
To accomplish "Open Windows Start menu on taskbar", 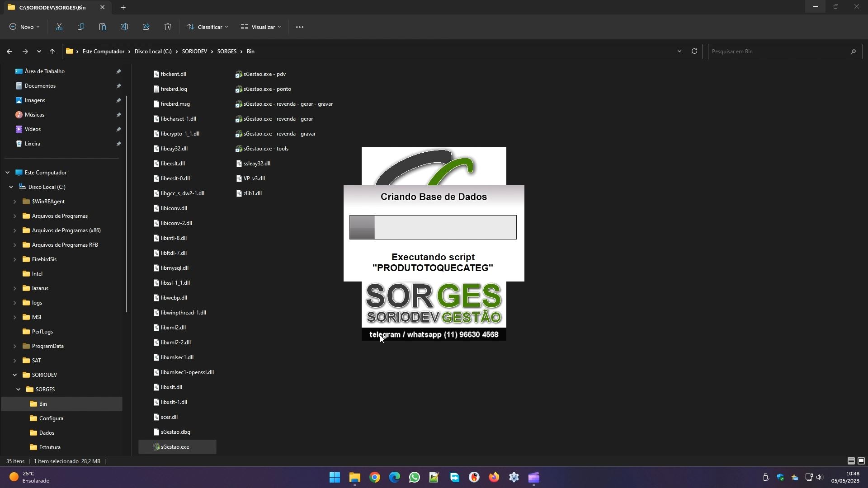I will pyautogui.click(x=335, y=477).
